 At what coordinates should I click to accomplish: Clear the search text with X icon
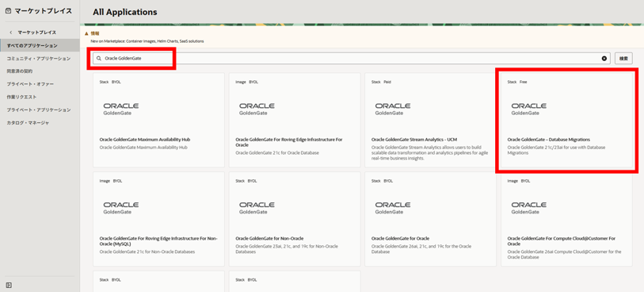(604, 59)
